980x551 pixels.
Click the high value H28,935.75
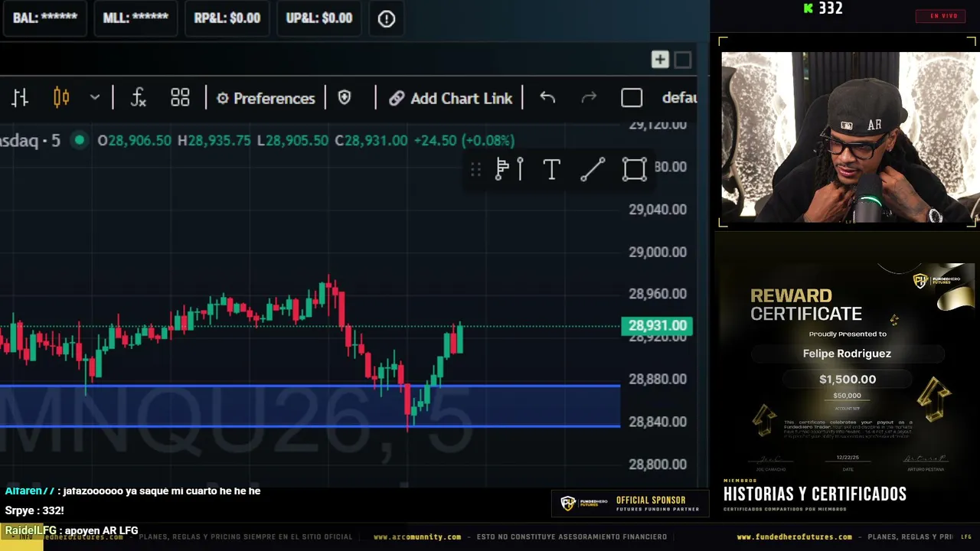tap(214, 140)
